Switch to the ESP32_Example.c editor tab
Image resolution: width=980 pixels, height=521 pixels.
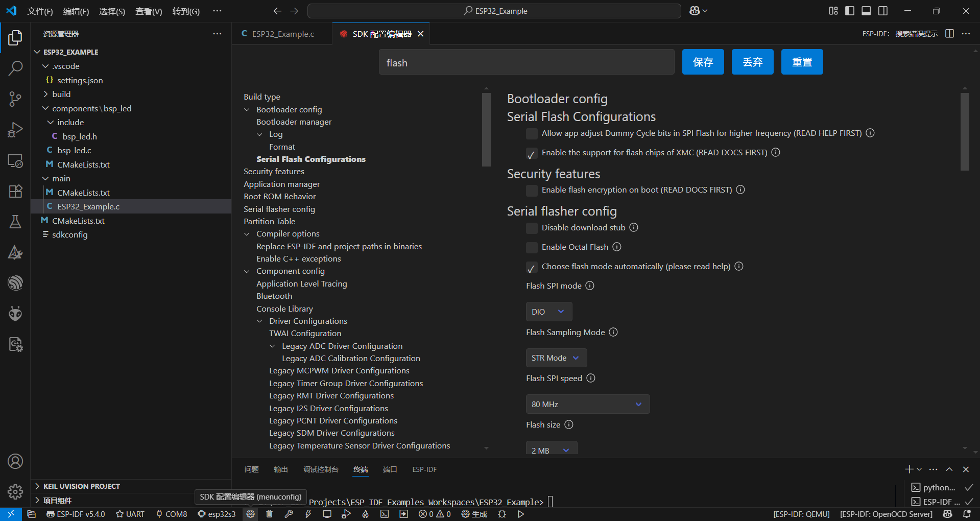[282, 34]
